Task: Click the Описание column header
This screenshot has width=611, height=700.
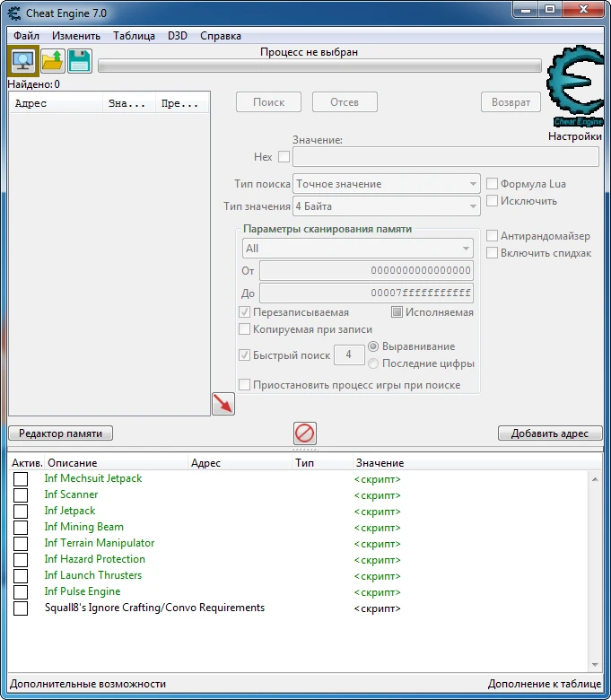Action: click(x=116, y=463)
